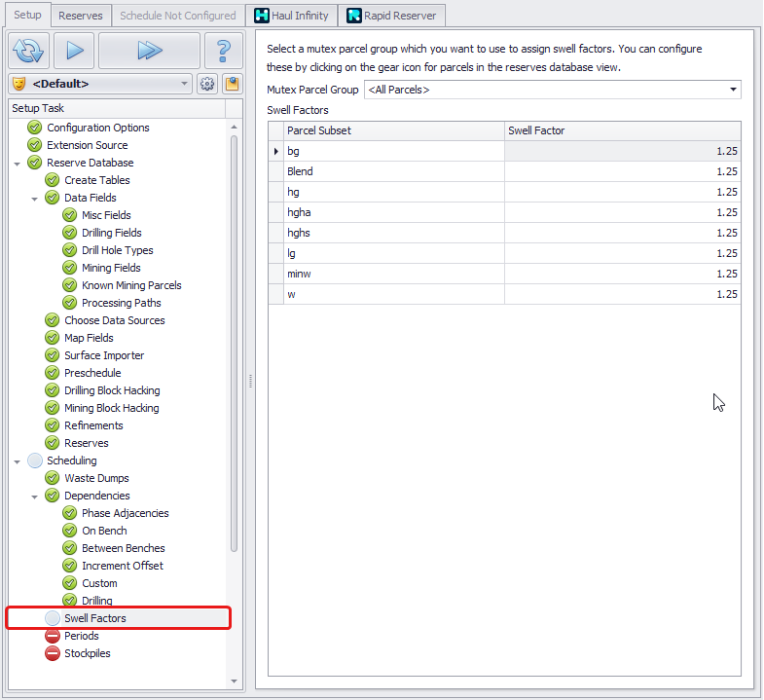Image resolution: width=764 pixels, height=700 pixels.
Task: Switch to the Reserves tab
Action: click(x=80, y=16)
